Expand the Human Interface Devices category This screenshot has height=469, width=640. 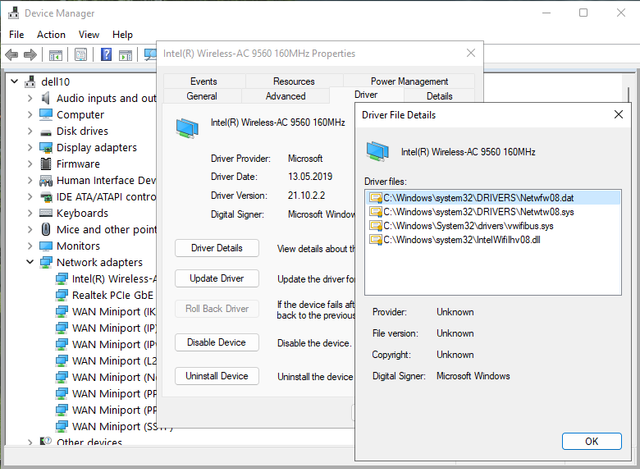point(30,180)
